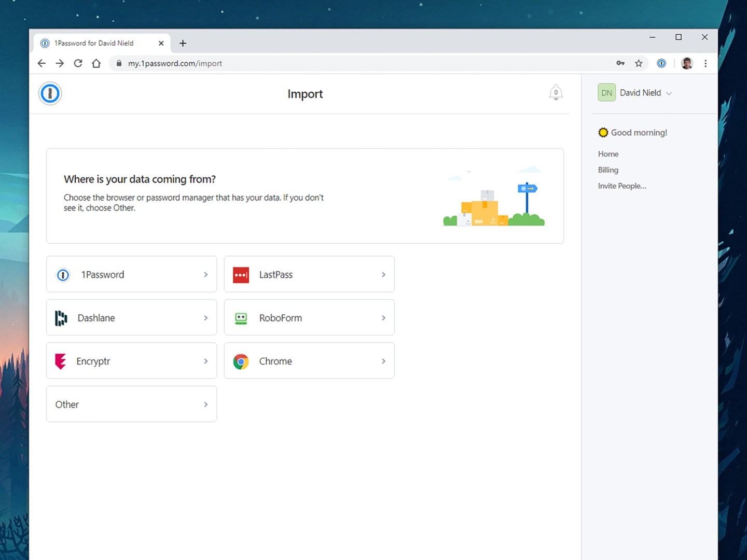Viewport: 747px width, 560px height.
Task: Open the Chrome three-dot menu
Action: 706,63
